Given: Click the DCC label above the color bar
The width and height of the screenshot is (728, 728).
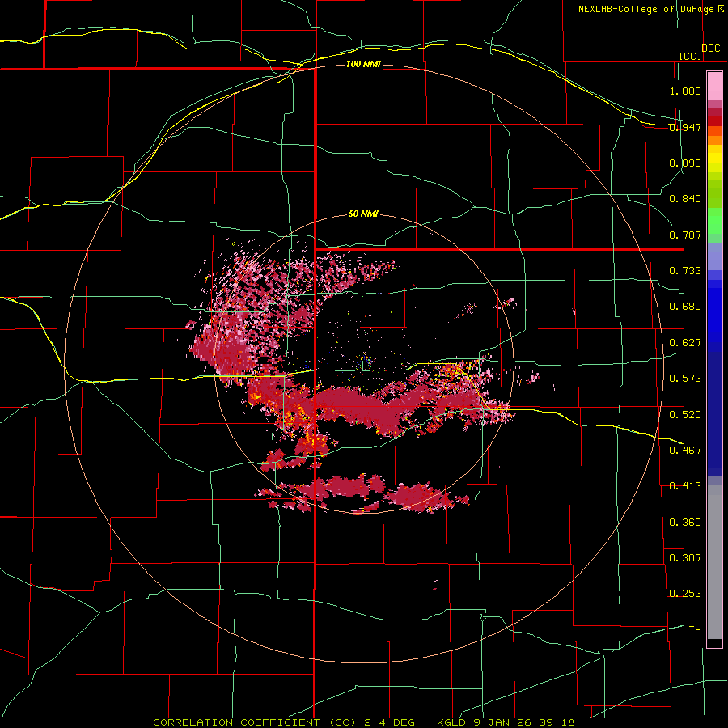Looking at the screenshot, I should 711,49.
